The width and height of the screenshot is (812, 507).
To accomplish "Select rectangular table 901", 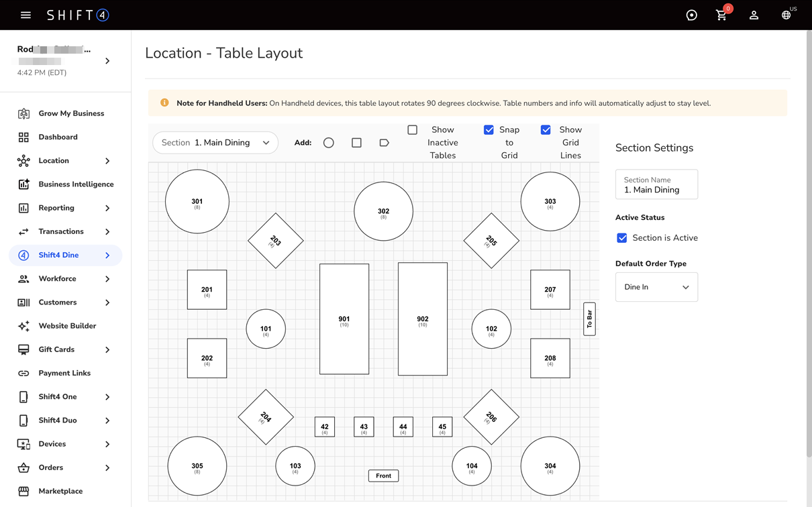I will [344, 319].
